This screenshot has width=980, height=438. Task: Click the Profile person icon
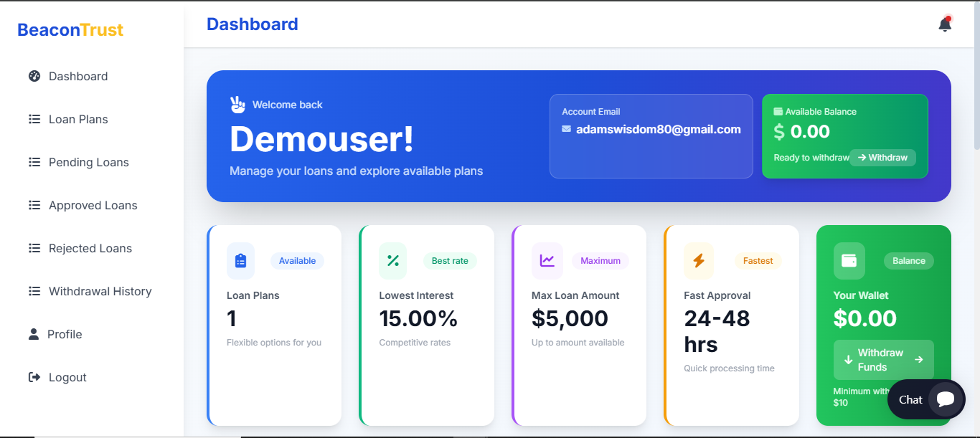34,334
